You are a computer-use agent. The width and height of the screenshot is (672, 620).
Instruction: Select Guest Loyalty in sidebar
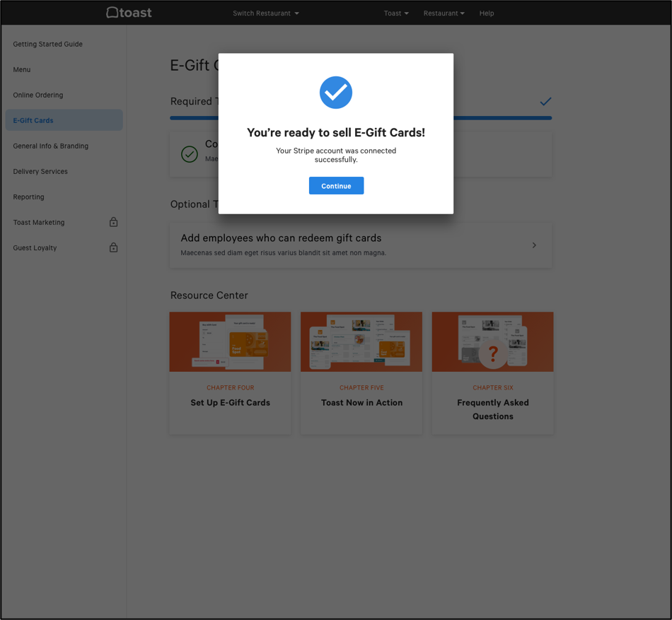pyautogui.click(x=35, y=248)
